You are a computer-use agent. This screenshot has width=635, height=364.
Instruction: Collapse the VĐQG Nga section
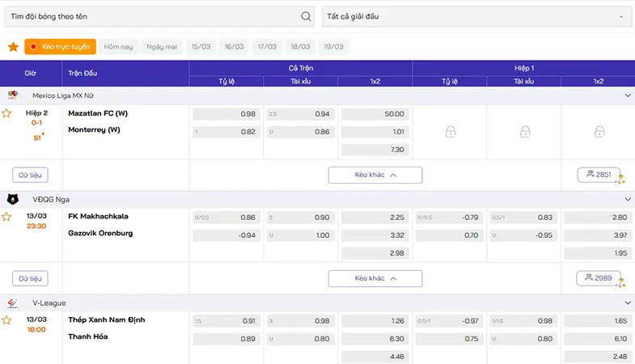coord(628,199)
